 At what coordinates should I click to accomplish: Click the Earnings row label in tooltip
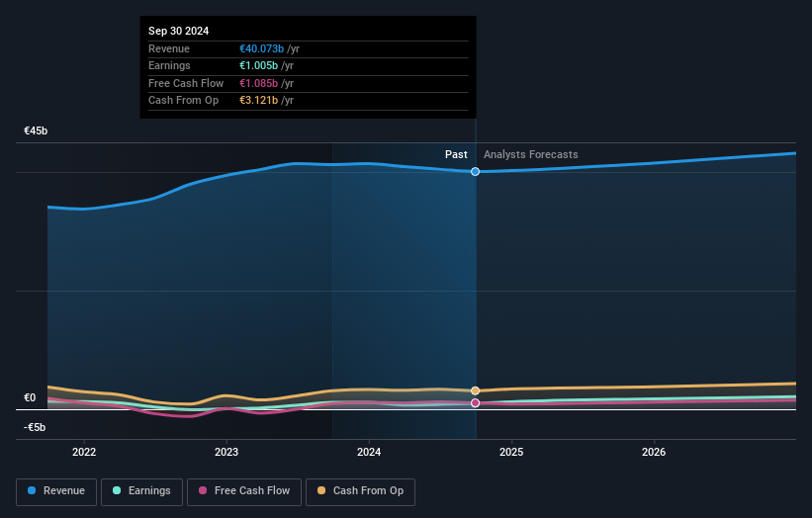[x=169, y=65]
